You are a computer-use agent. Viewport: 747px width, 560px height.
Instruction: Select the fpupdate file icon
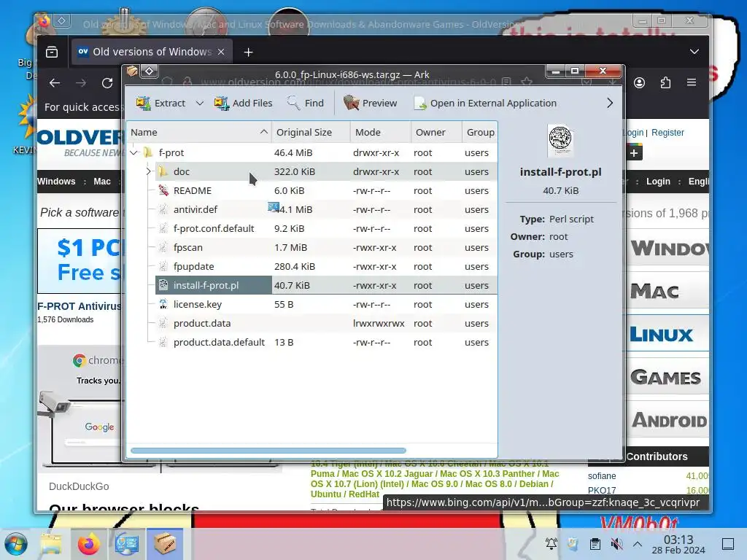163,267
